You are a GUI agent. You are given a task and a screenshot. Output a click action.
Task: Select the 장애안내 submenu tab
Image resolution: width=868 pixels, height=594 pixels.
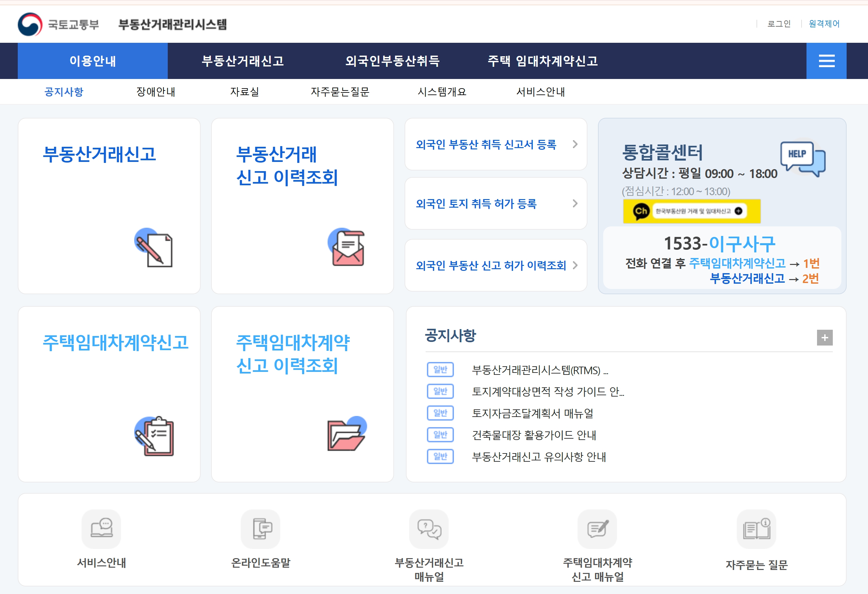156,91
